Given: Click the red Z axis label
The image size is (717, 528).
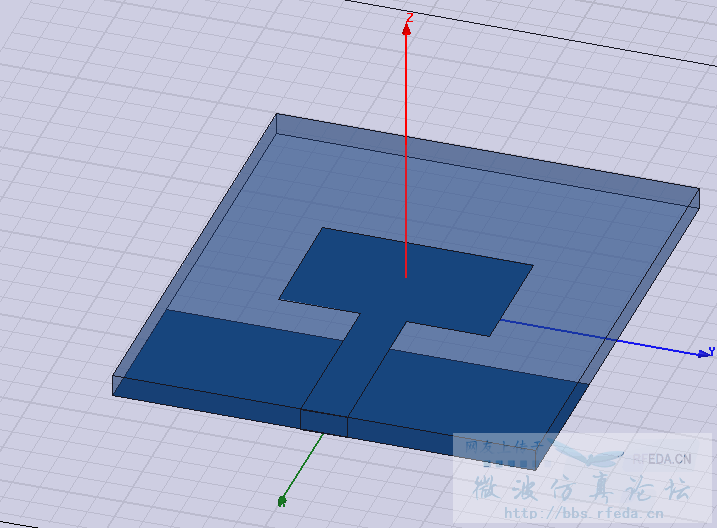Looking at the screenshot, I should (410, 17).
